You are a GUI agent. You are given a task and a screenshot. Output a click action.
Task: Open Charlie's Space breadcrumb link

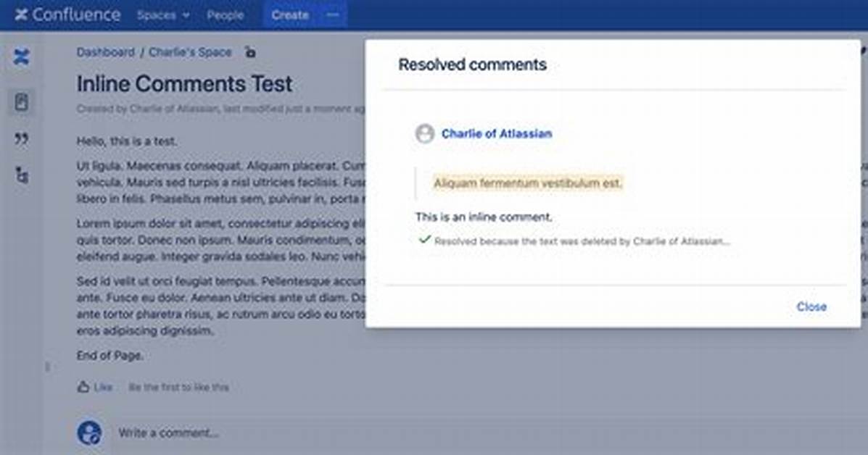point(190,52)
